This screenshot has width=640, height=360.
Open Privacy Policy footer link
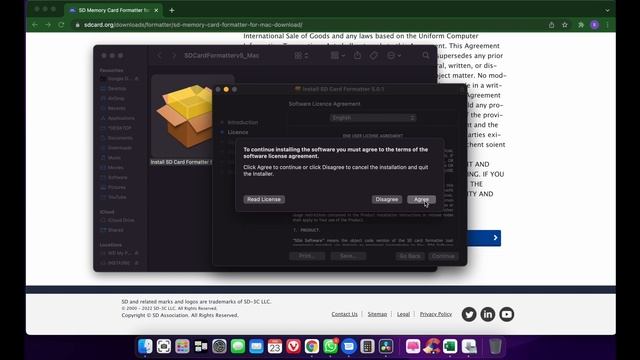tap(436, 314)
